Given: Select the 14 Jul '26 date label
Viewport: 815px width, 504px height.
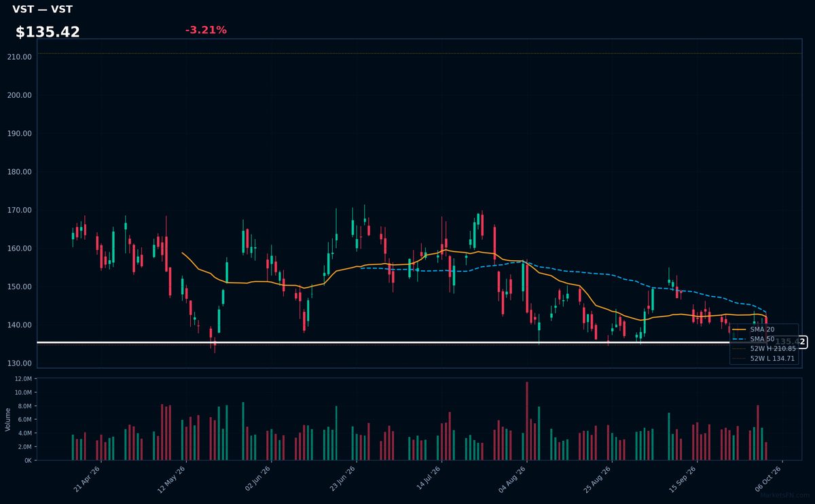Looking at the screenshot, I should click(x=428, y=479).
